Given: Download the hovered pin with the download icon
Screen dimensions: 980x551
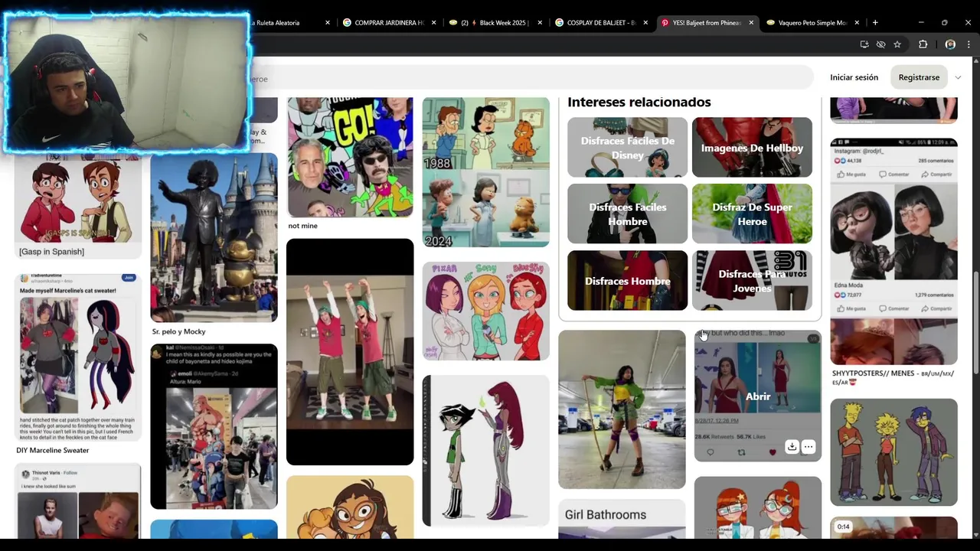Looking at the screenshot, I should point(792,447).
